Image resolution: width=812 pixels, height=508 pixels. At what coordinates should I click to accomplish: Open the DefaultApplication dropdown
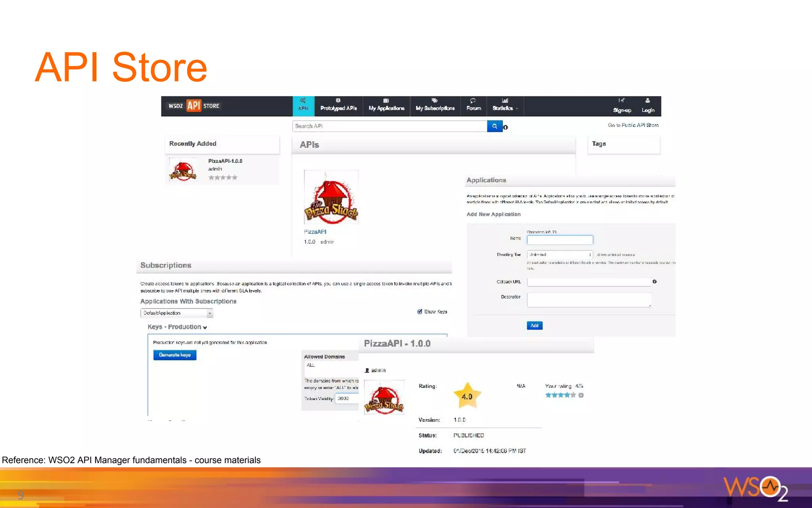pyautogui.click(x=177, y=313)
